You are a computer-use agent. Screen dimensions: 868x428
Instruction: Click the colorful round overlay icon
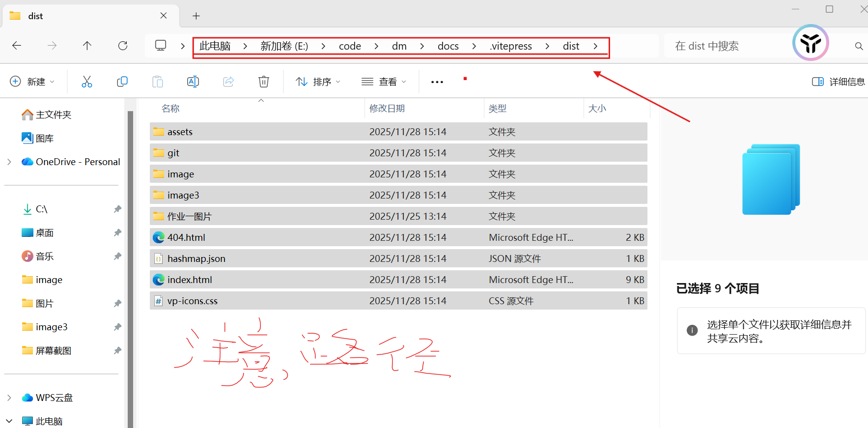(811, 43)
